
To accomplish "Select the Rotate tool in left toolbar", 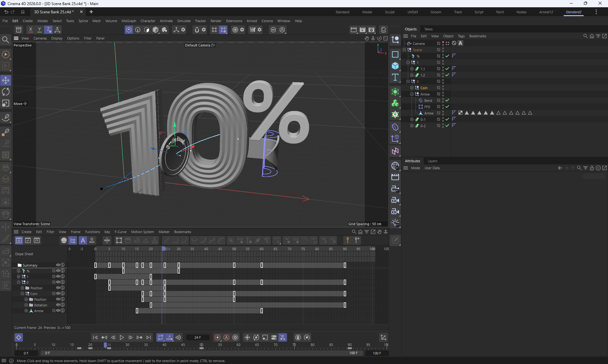I will pyautogui.click(x=6, y=92).
